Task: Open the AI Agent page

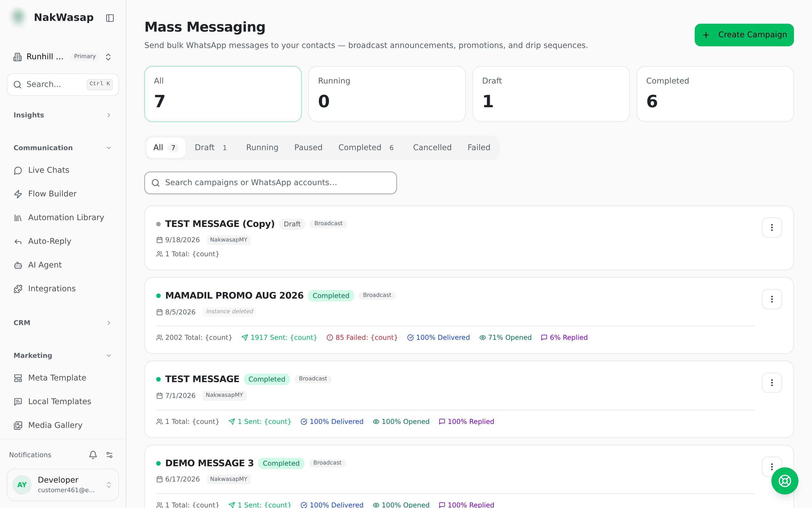Action: coord(63,265)
